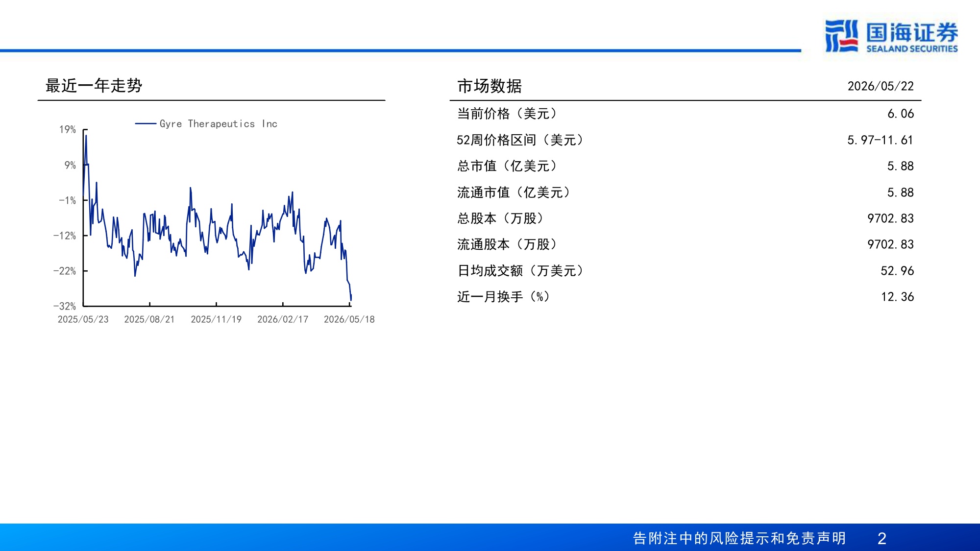Screen dimensions: 980x551
Task: Click the '-22%' y-axis label
Action: [x=65, y=271]
